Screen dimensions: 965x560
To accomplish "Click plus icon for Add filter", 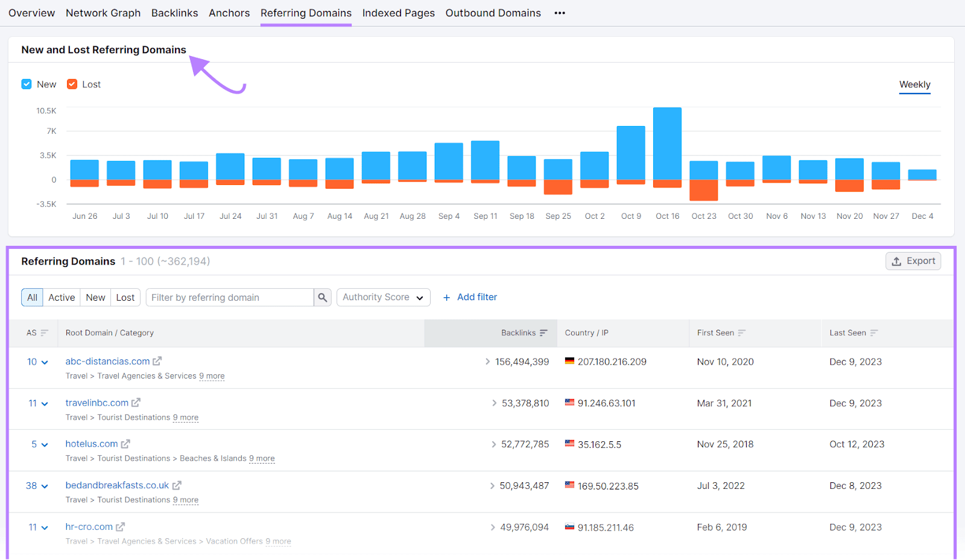I will [447, 297].
